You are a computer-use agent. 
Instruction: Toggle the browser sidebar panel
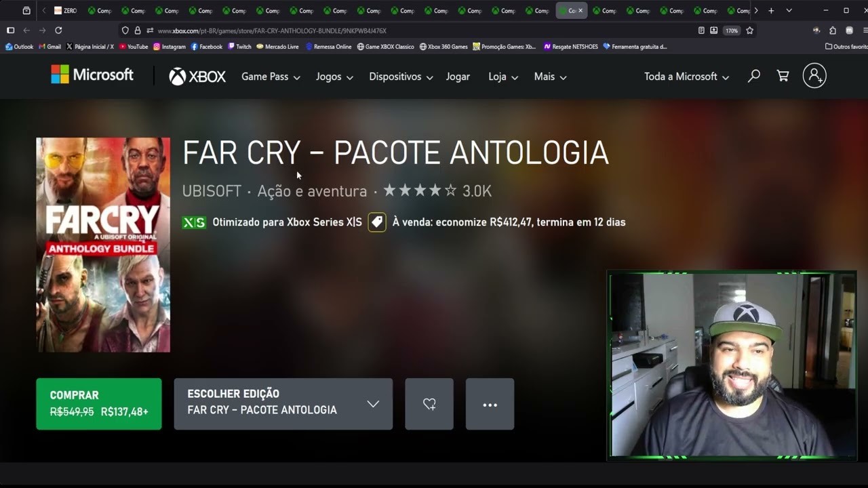click(10, 30)
